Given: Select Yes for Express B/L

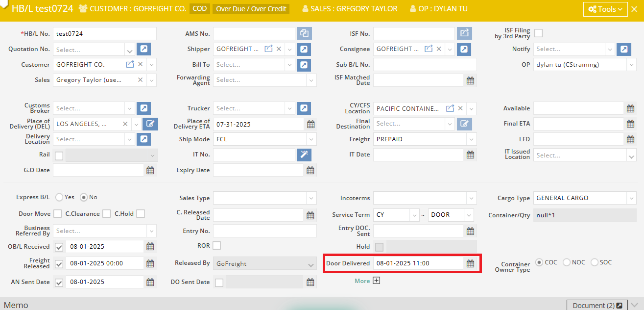Looking at the screenshot, I should 59,197.
